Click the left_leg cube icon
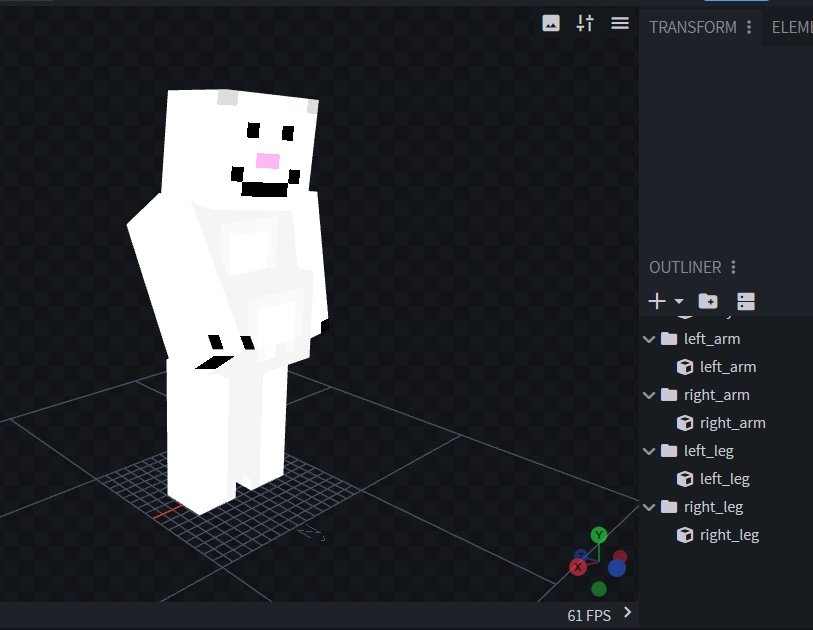 coord(685,479)
